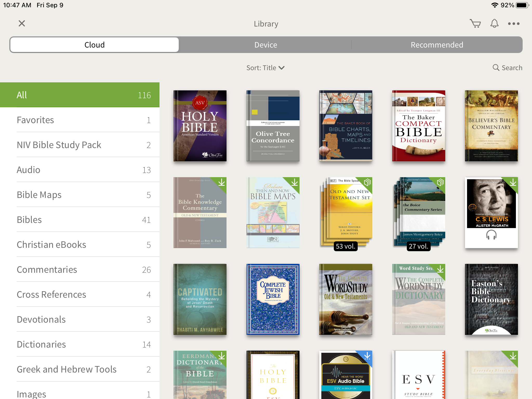This screenshot has width=532, height=399.
Task: Select the Devotionals category
Action: (x=80, y=320)
